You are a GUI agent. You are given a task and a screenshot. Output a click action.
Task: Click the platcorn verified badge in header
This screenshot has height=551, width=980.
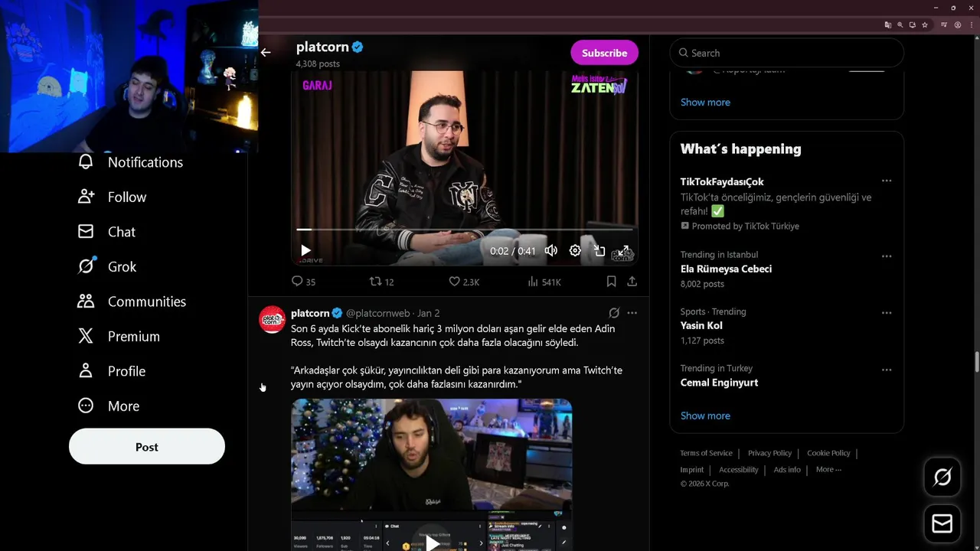point(358,47)
